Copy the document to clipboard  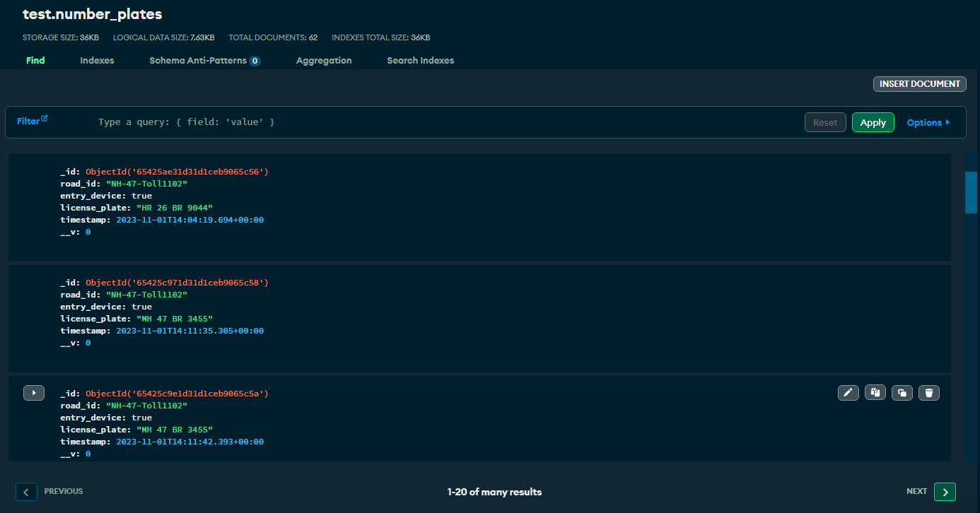pyautogui.click(x=875, y=393)
